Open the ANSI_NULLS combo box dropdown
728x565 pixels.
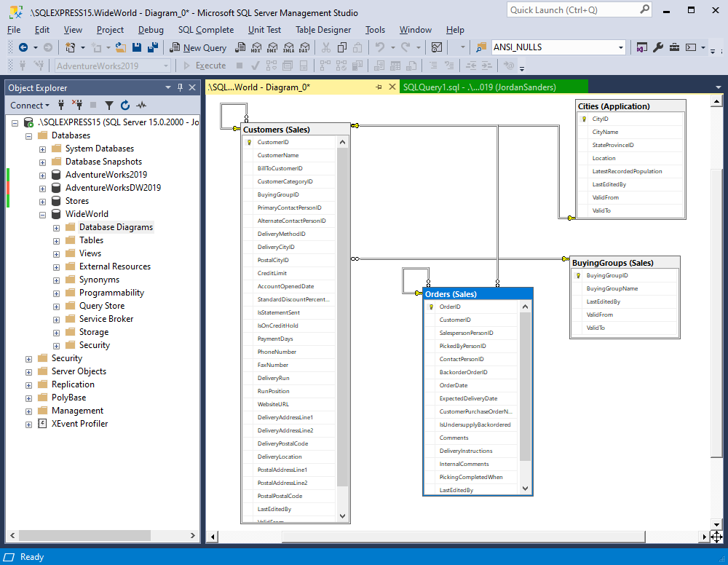(621, 47)
